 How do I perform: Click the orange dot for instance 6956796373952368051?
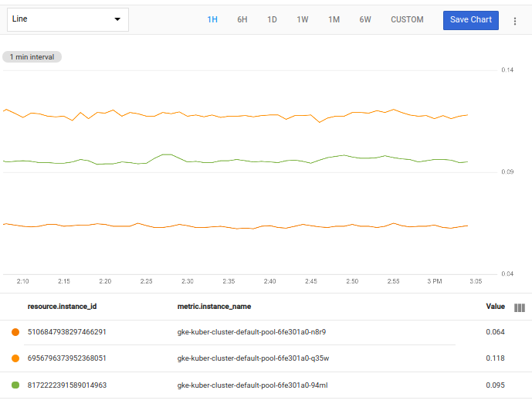tap(15, 358)
